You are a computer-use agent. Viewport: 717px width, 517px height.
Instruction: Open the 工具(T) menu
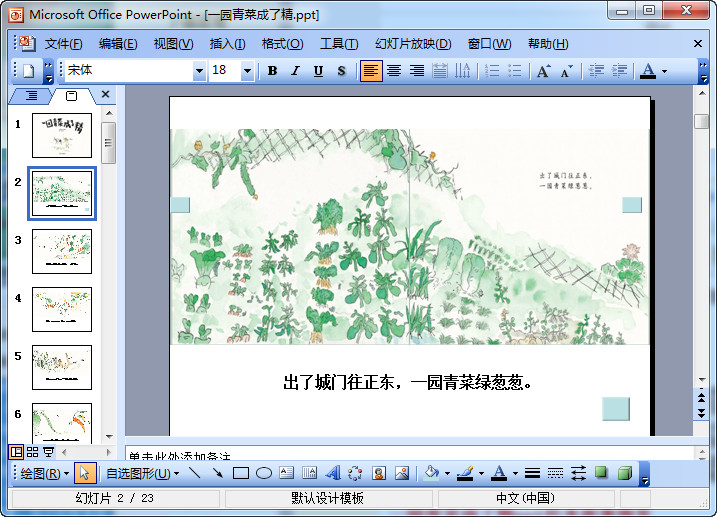[339, 44]
